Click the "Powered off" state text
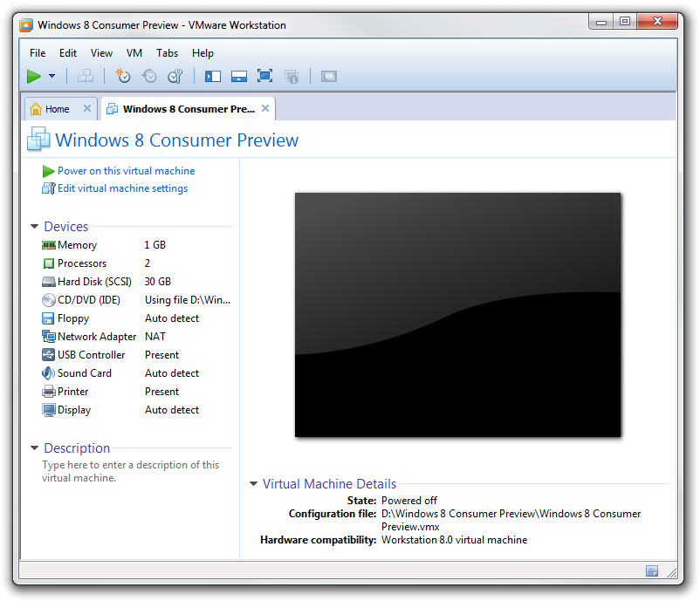700x601 pixels. (409, 501)
